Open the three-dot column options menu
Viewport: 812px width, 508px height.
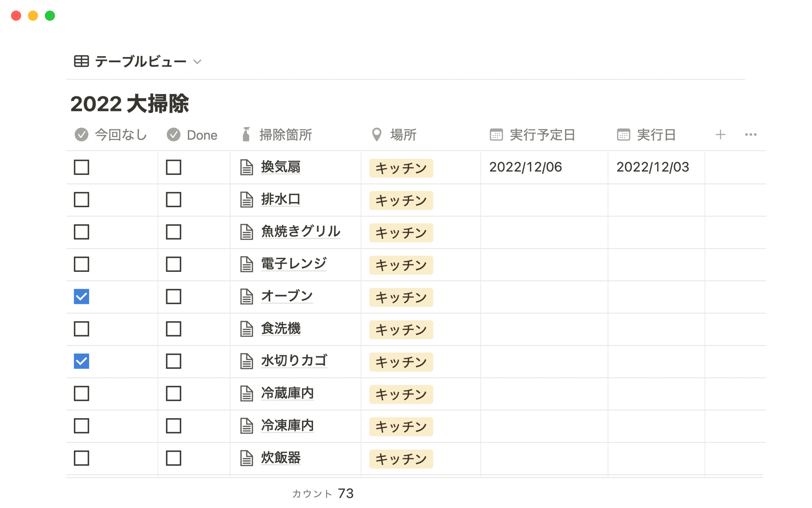[751, 135]
